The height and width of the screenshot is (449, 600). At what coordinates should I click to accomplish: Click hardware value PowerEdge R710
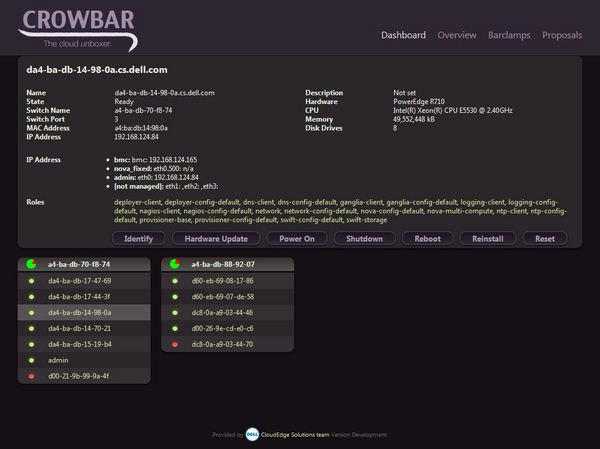pos(419,101)
